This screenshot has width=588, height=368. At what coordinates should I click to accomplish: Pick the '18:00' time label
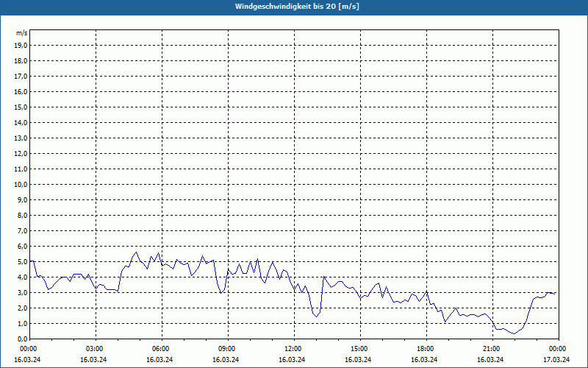point(426,349)
